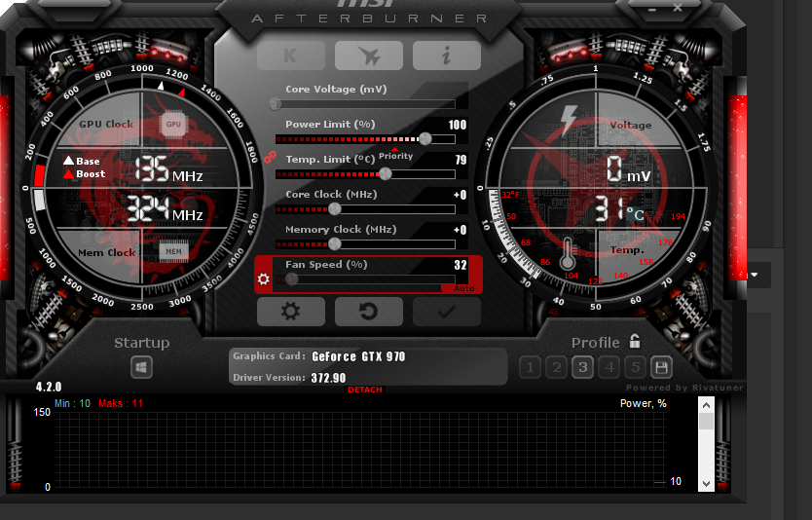
Task: Select profile slot 1
Action: (530, 368)
